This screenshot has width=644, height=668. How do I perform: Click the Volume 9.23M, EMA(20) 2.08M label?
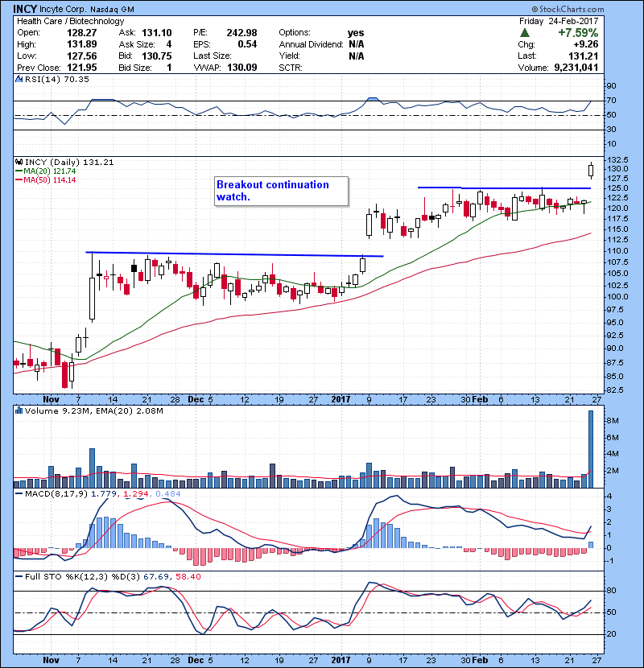[x=93, y=410]
